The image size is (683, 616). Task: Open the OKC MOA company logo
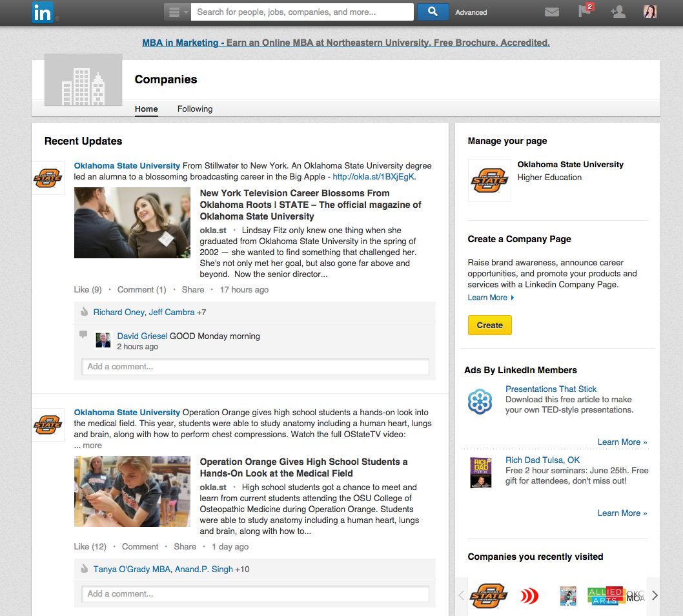pos(635,595)
